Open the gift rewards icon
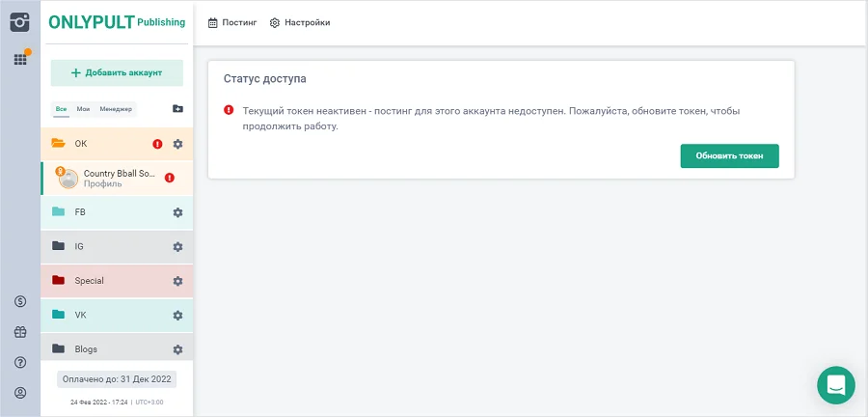The width and height of the screenshot is (868, 417). coord(19,332)
